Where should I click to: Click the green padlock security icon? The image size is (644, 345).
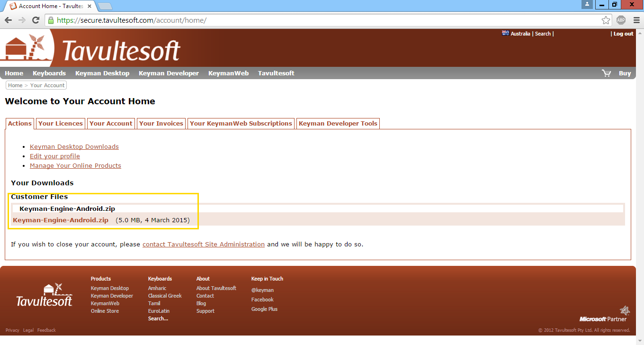(x=51, y=20)
